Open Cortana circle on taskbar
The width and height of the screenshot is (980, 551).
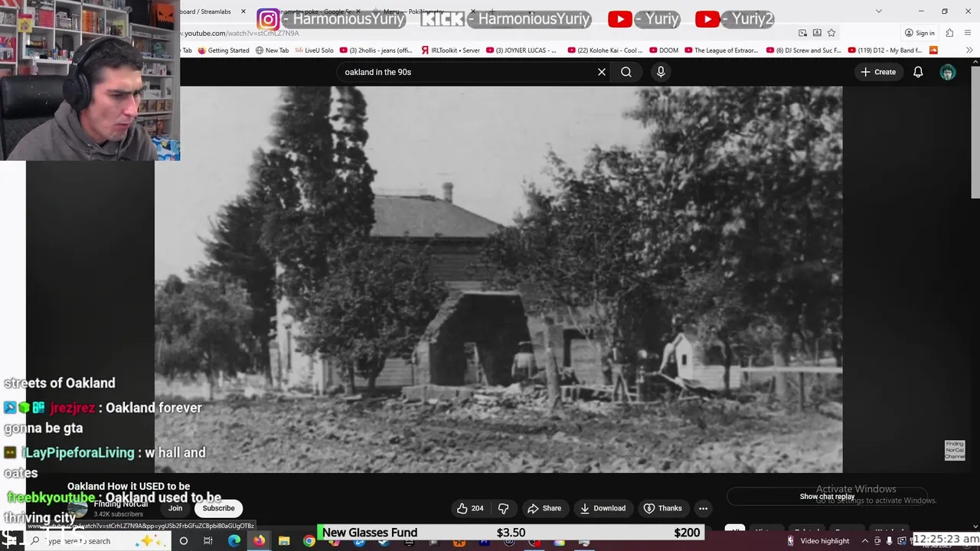tap(183, 541)
